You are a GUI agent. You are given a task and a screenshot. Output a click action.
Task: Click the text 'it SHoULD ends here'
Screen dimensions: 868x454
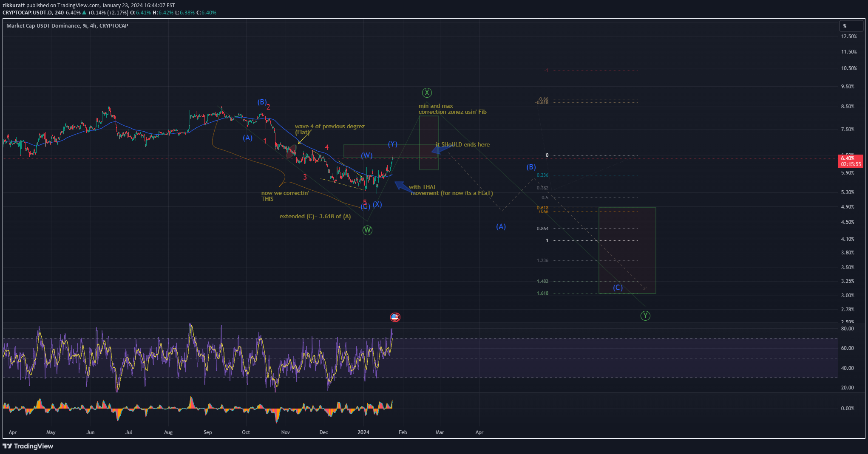click(462, 145)
